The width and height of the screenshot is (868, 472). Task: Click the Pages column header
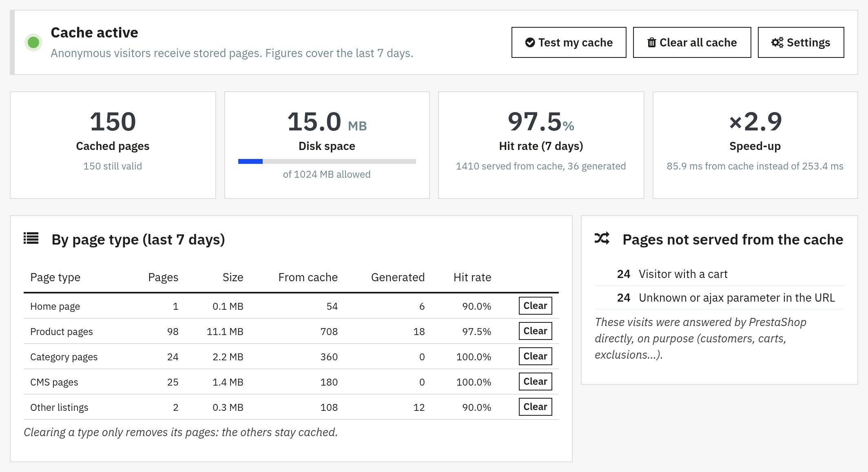pyautogui.click(x=163, y=278)
